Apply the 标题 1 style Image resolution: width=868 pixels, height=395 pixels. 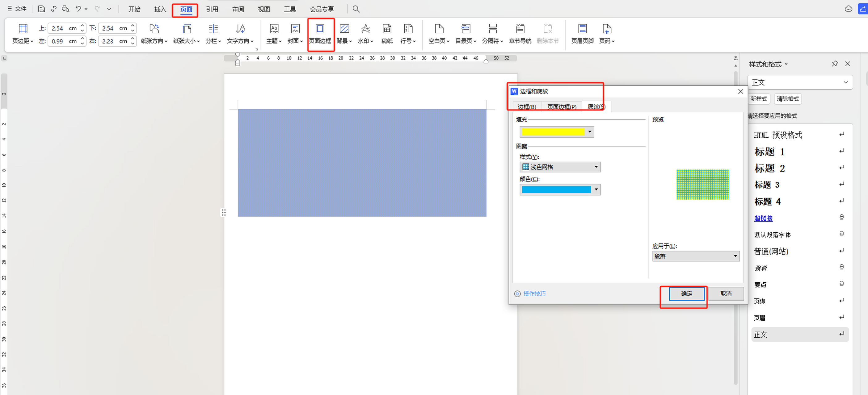[769, 152]
